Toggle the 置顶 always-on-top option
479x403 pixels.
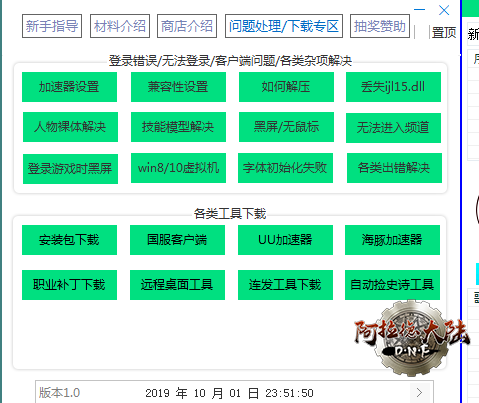(x=443, y=33)
